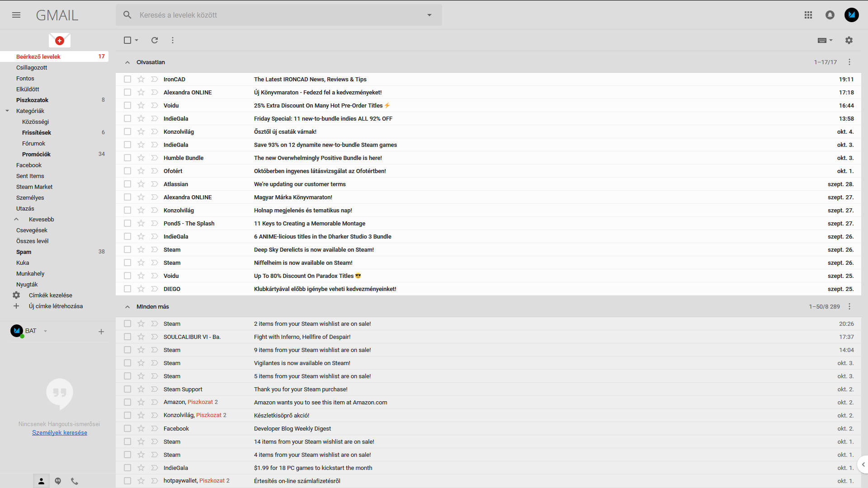Open Minden más section options menu
The image size is (868, 488).
(849, 306)
